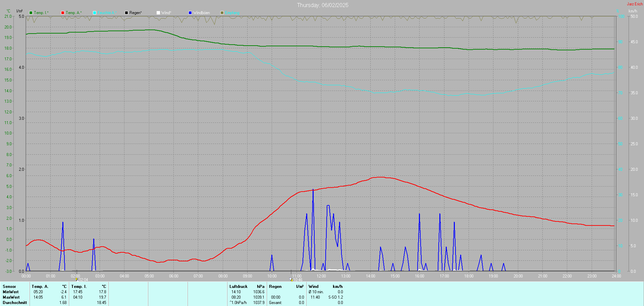This screenshot has height=306, width=644.
Task: Click the white Wind legend square
Action: pyautogui.click(x=158, y=13)
